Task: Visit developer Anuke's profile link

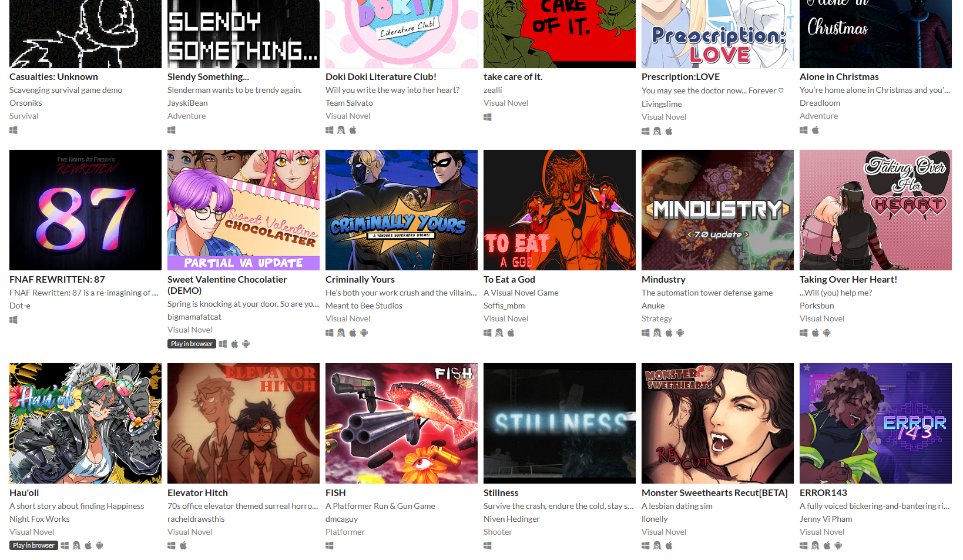Action: pos(653,306)
